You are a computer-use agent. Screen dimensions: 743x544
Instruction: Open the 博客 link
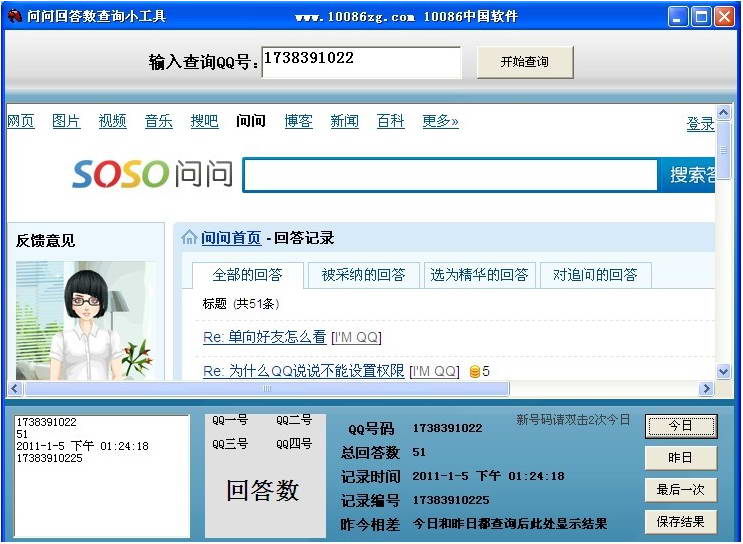[x=299, y=121]
